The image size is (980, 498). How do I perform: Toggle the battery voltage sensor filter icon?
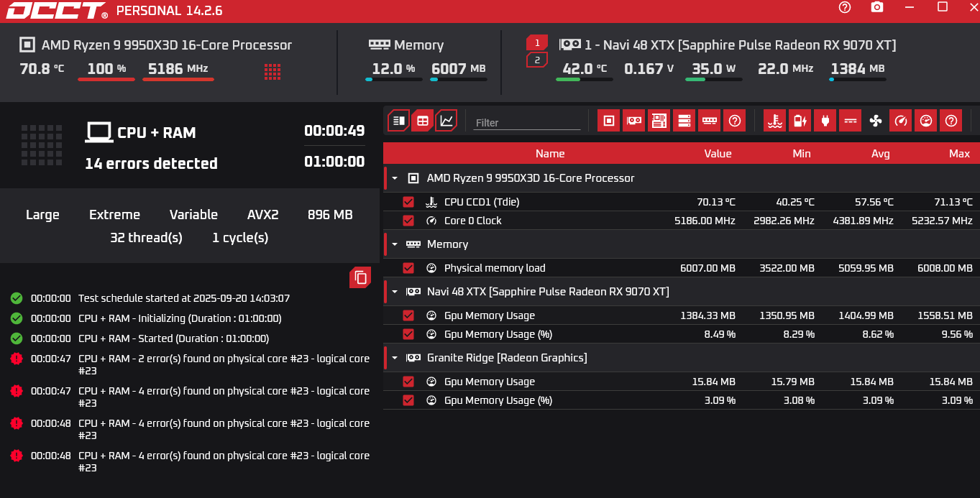(800, 121)
